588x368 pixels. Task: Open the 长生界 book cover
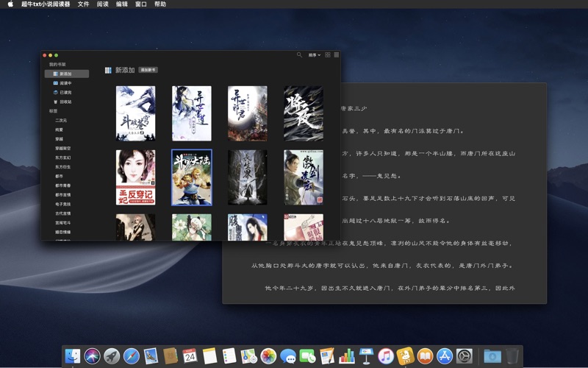248,177
